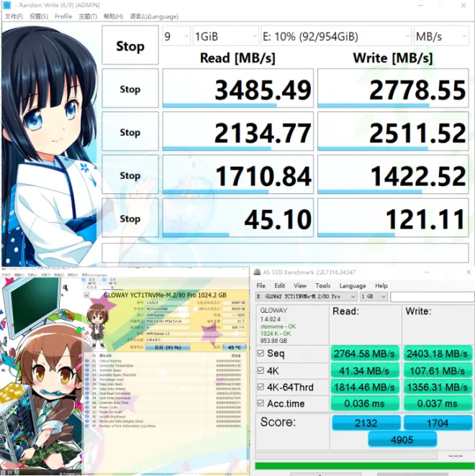Click status circle beside Controller Busy Time row
Screen dimensions: 475x476
click(87, 403)
